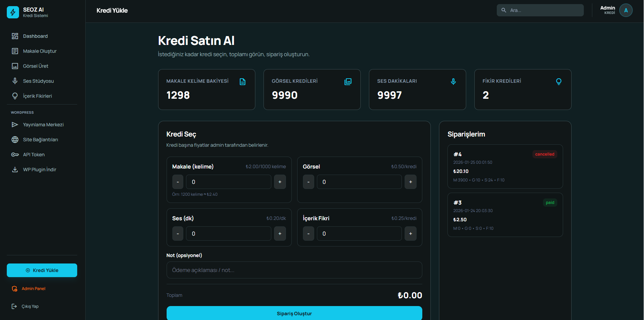
Task: Select WP Plugin İndir menu item
Action: click(x=42, y=170)
